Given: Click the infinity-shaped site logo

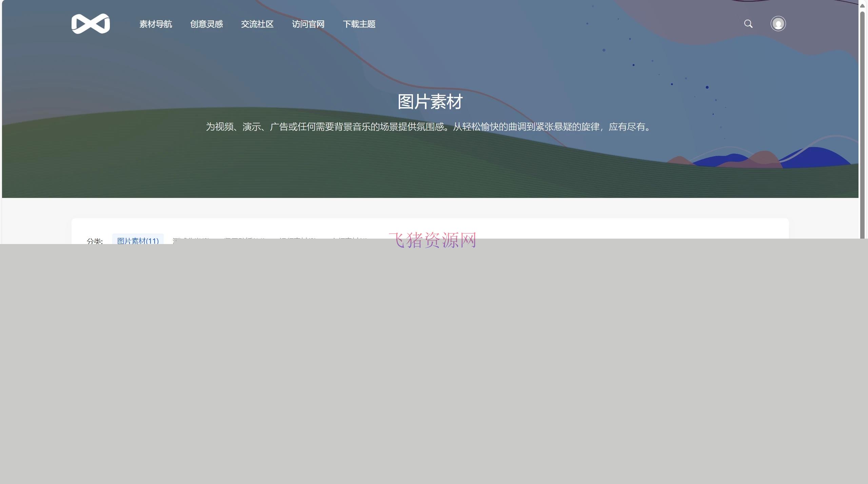Looking at the screenshot, I should 91,24.
